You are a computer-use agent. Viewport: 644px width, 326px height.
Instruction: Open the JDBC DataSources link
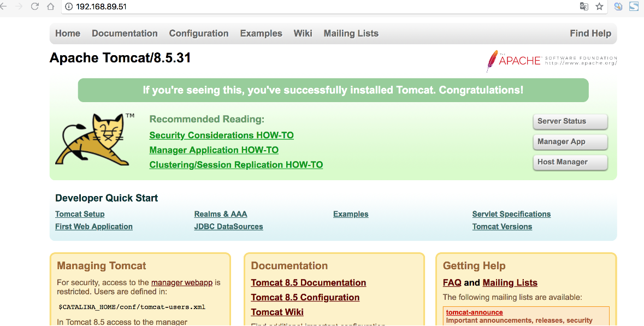pos(228,227)
